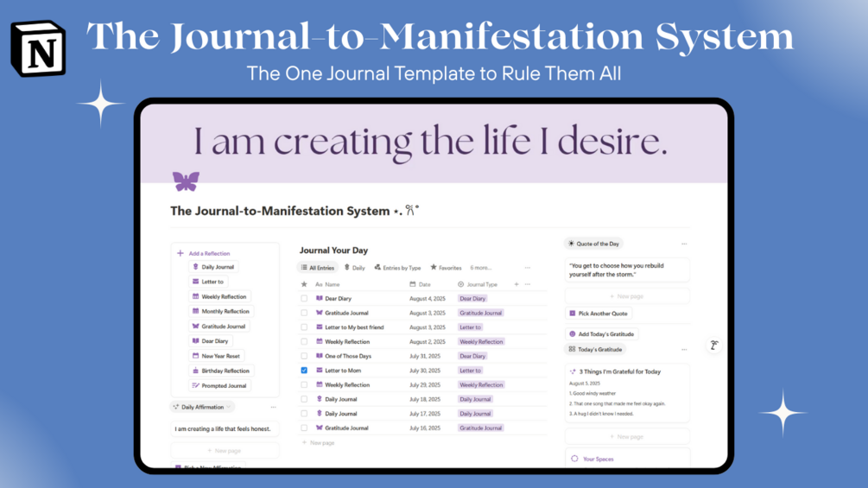
Task: Tick the checkbox for Weekly Reflection July 29 row
Action: tap(304, 385)
